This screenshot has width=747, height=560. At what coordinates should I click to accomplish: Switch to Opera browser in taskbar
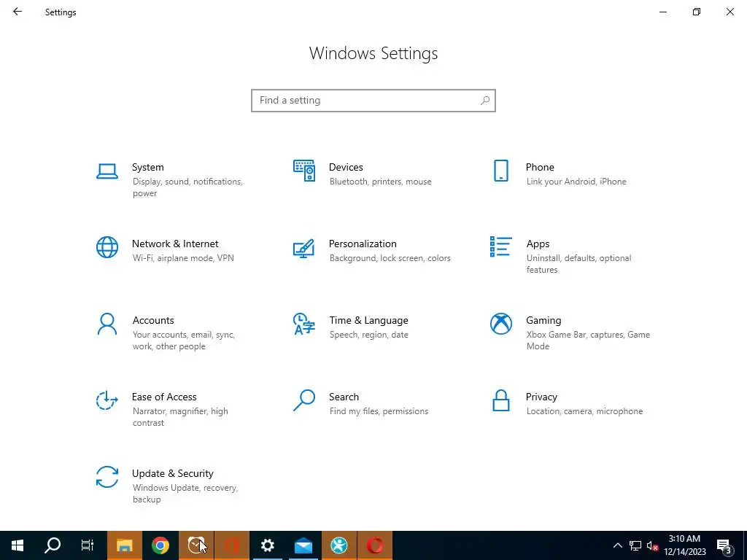[375, 545]
